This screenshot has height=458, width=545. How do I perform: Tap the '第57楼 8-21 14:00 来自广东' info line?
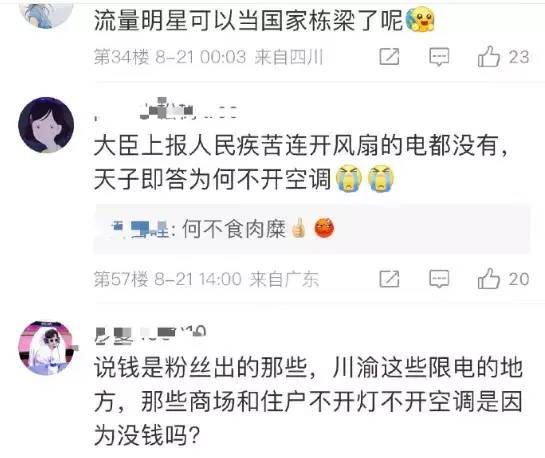[206, 279]
